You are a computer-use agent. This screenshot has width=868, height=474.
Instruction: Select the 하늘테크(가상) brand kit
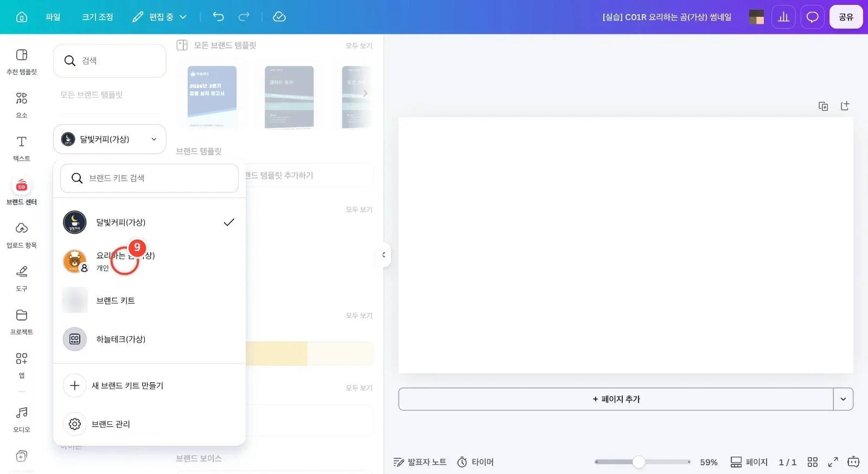click(x=149, y=340)
